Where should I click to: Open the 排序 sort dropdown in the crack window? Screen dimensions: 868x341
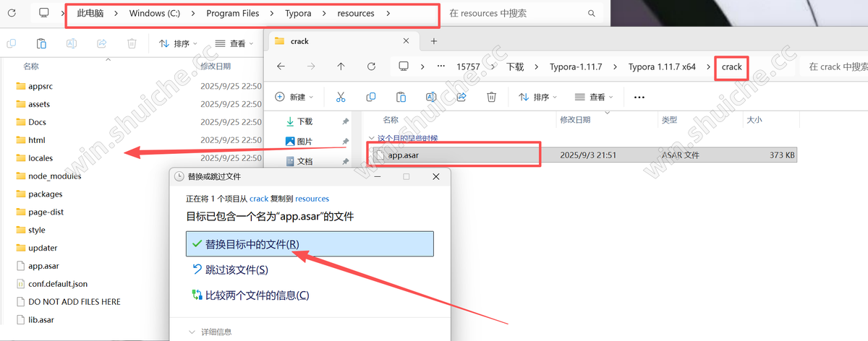[x=538, y=97]
